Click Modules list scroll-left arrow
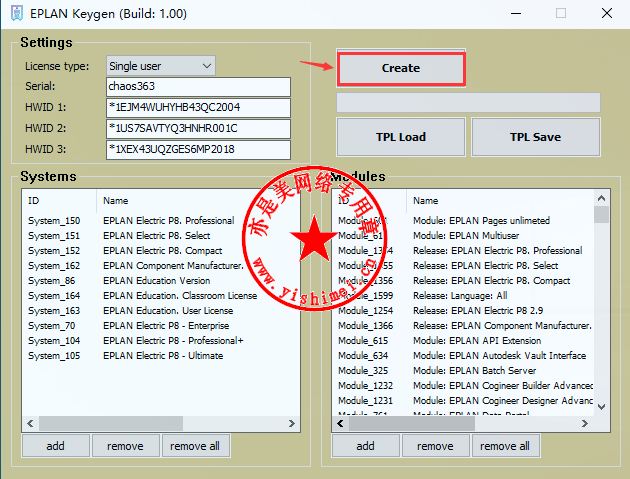This screenshot has width=630, height=479. tap(340, 423)
